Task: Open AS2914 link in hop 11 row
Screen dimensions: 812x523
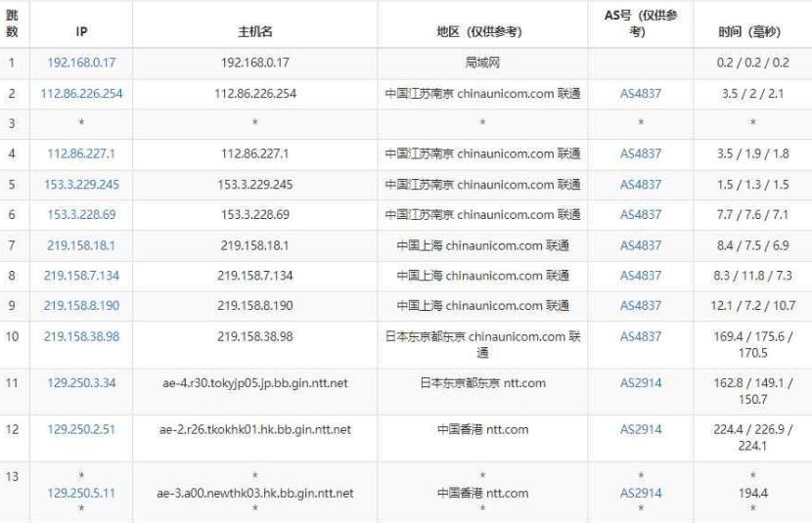Action: coord(641,383)
